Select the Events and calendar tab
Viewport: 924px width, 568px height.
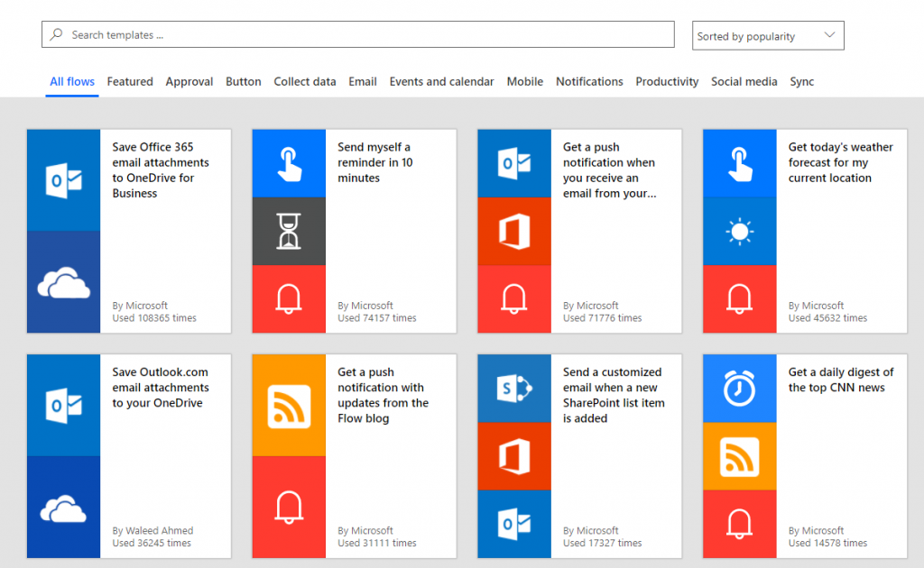[x=441, y=82]
